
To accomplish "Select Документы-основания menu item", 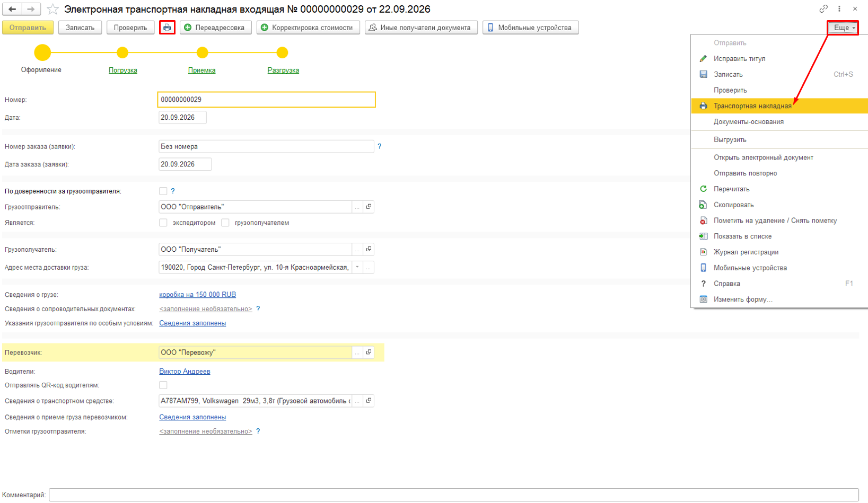I will coord(779,122).
